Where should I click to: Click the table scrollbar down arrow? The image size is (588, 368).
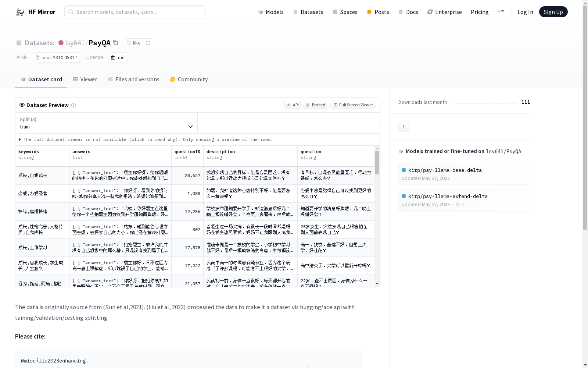coord(377,284)
